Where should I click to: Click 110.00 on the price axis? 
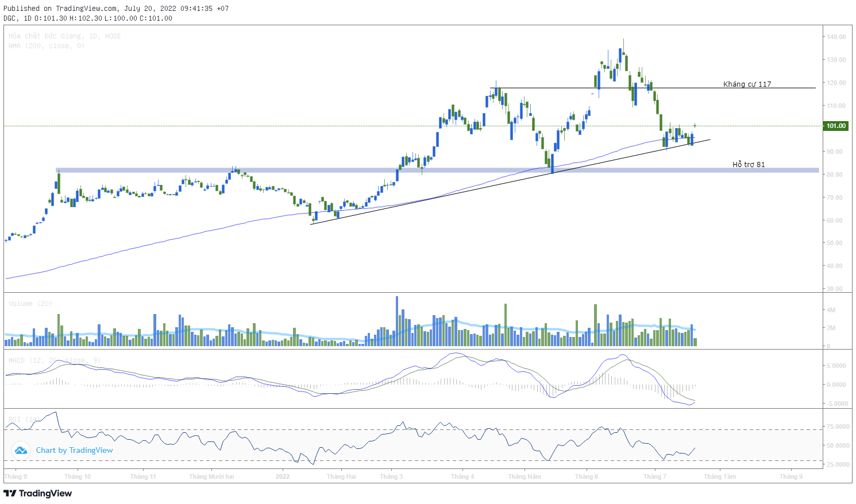(836, 106)
